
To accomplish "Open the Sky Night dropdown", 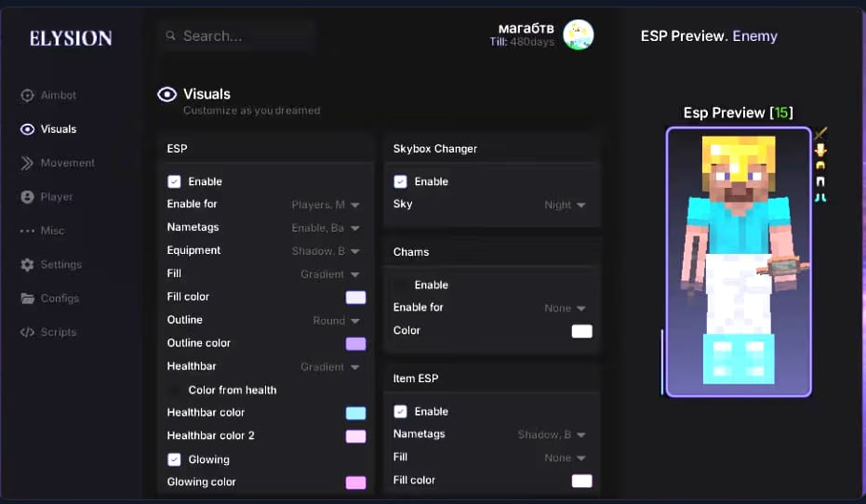I will [565, 205].
